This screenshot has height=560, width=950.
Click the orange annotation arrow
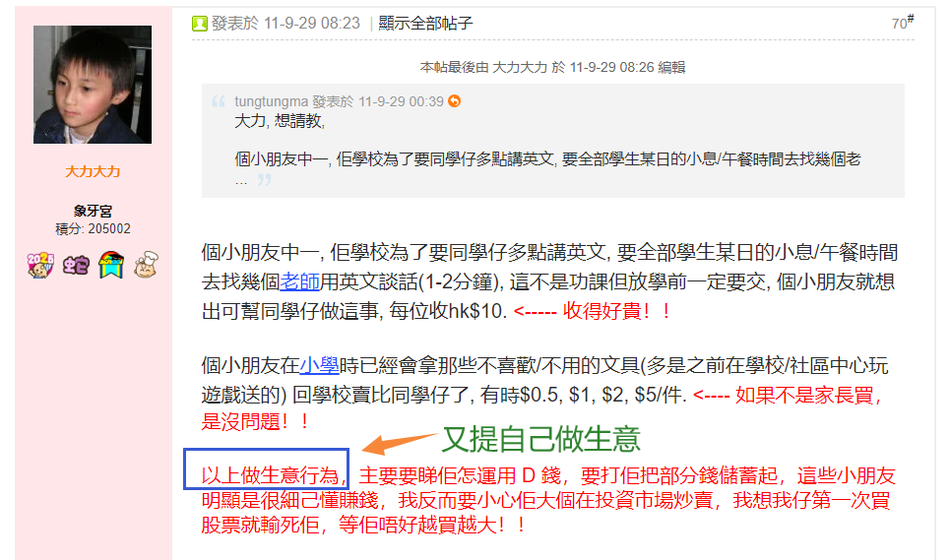click(400, 444)
